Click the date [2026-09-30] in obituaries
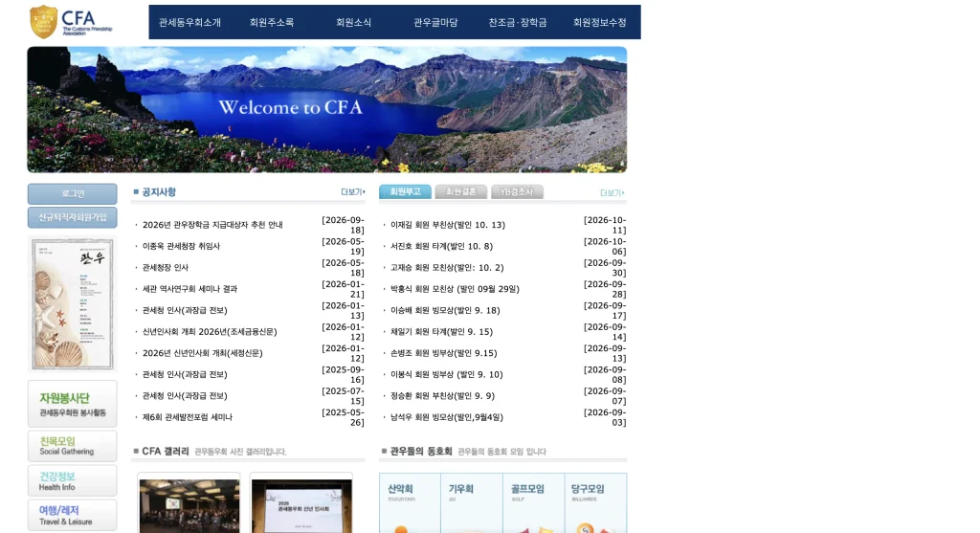 click(605, 267)
